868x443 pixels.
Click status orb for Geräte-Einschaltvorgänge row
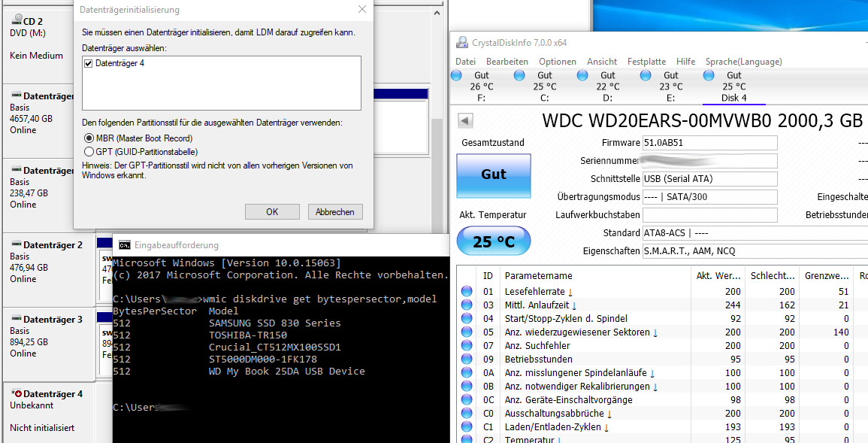click(467, 400)
